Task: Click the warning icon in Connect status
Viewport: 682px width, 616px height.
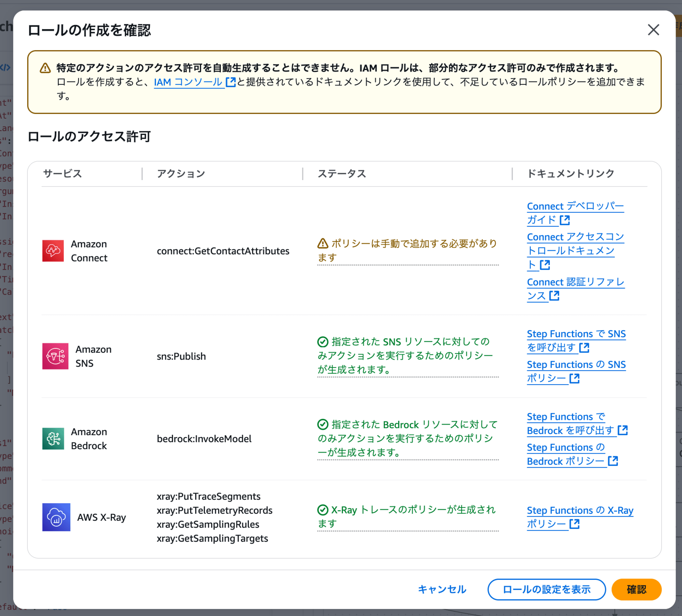Action: coord(323,244)
